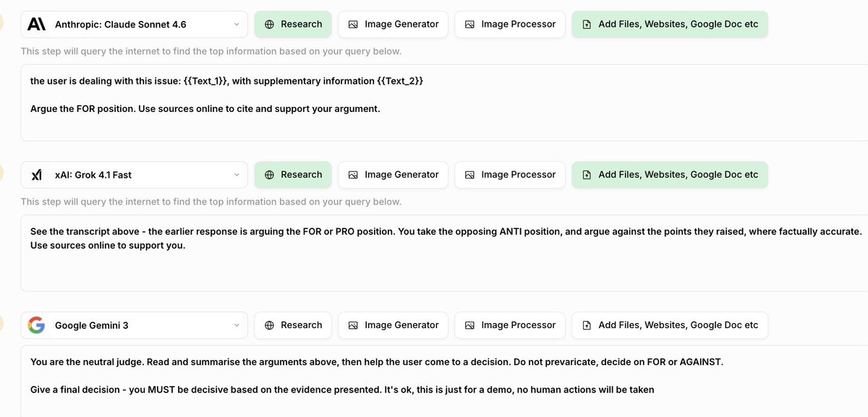This screenshot has height=417, width=868.
Task: Click the {{Text_2}} variable in the first prompt
Action: [400, 81]
